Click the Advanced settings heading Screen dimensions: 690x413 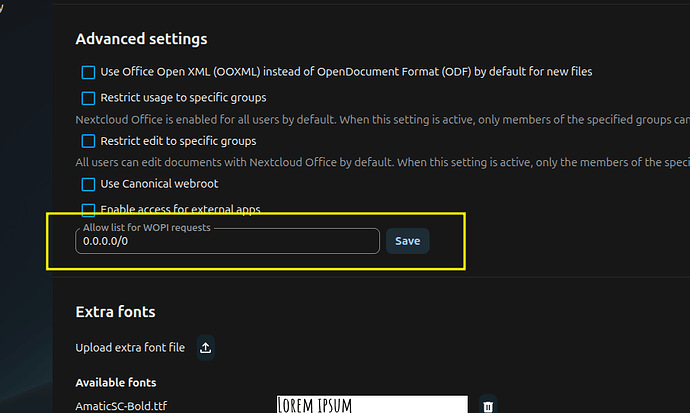(x=141, y=39)
